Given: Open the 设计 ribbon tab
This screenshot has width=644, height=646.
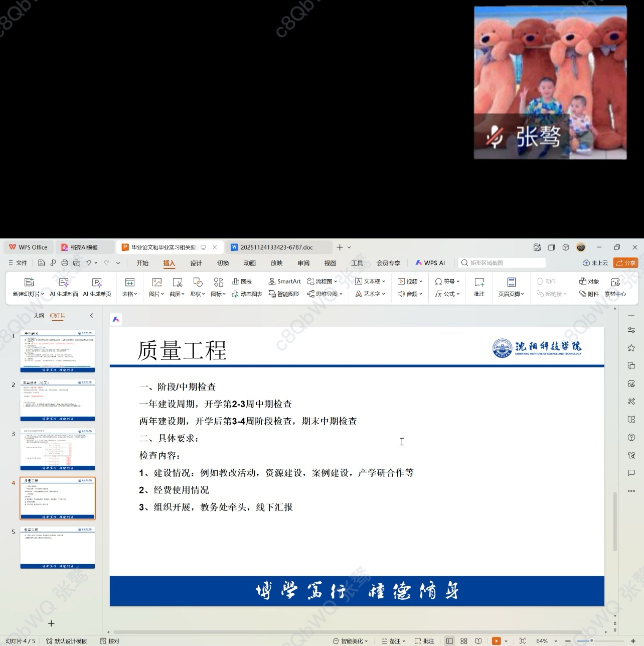Looking at the screenshot, I should [196, 263].
